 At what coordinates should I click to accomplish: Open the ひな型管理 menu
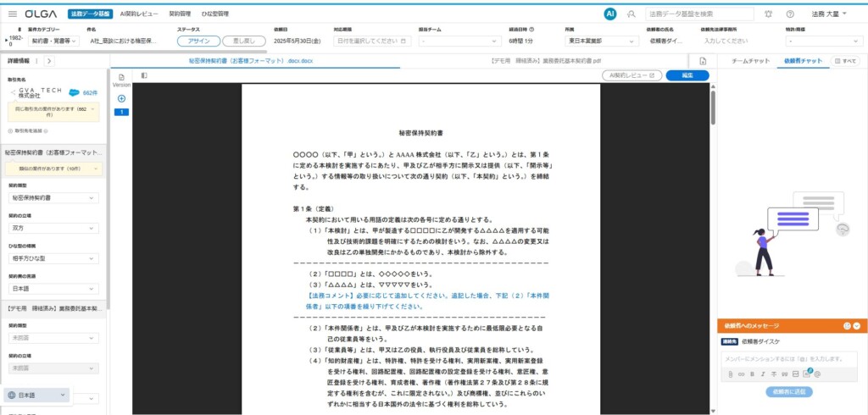(x=213, y=14)
